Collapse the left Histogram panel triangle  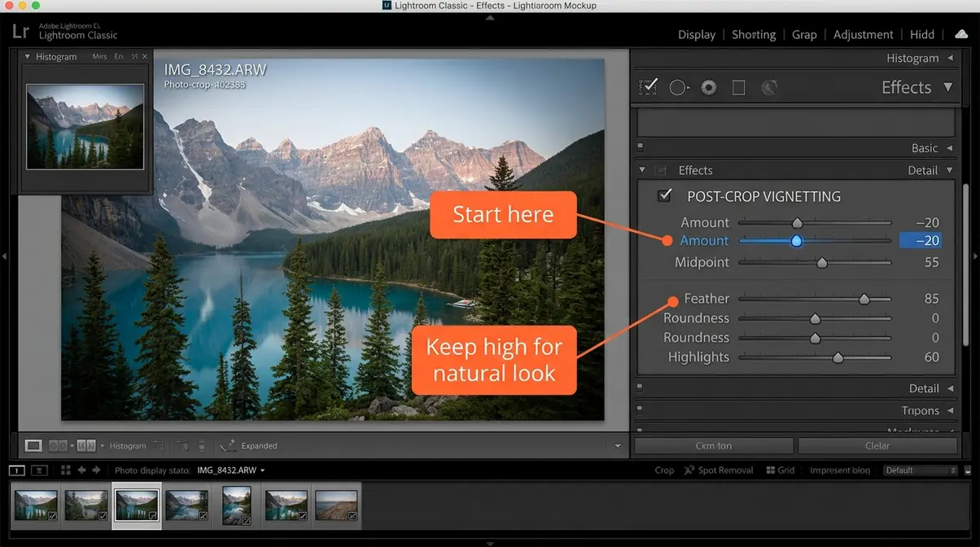[x=28, y=56]
